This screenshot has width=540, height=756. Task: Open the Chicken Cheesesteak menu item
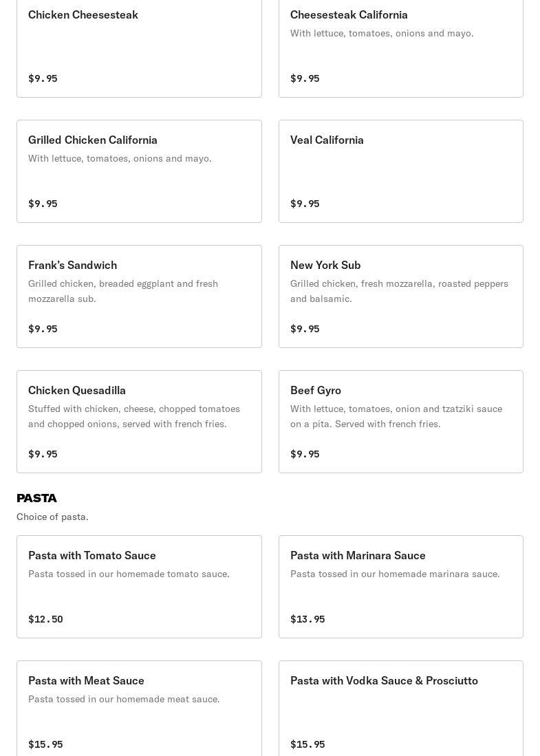[x=139, y=46]
